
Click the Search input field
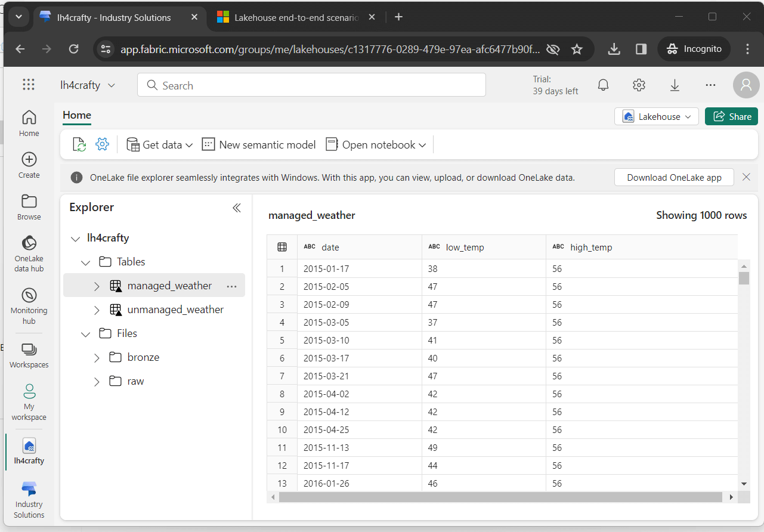click(x=311, y=85)
